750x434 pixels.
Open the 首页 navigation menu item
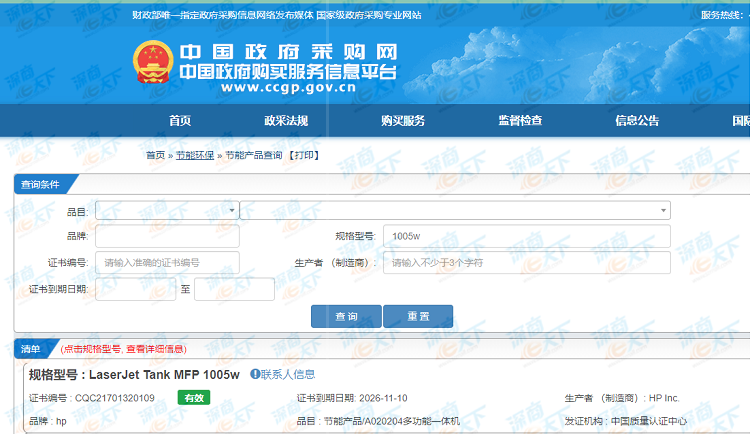(x=180, y=121)
